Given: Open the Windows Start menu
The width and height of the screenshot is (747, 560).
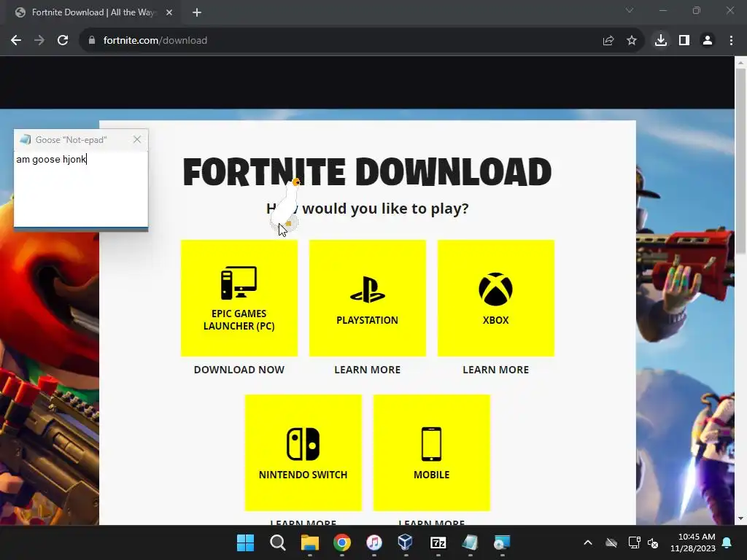Looking at the screenshot, I should coord(246,542).
